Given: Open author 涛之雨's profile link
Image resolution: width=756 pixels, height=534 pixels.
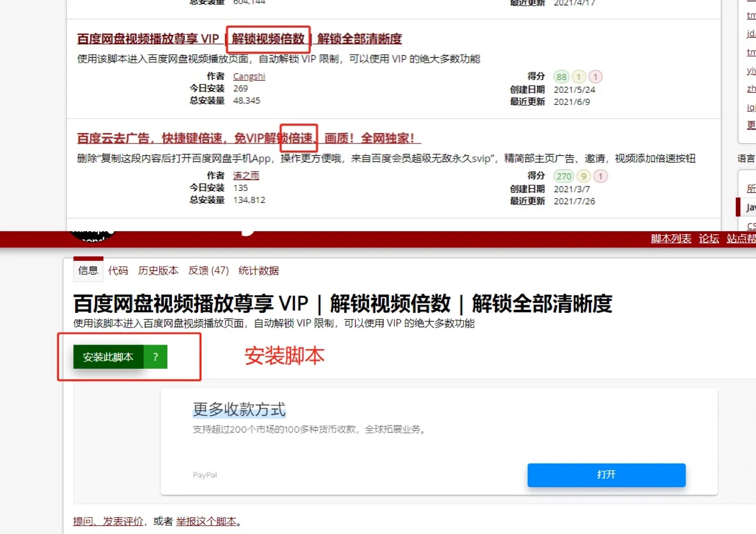Looking at the screenshot, I should click(x=245, y=175).
